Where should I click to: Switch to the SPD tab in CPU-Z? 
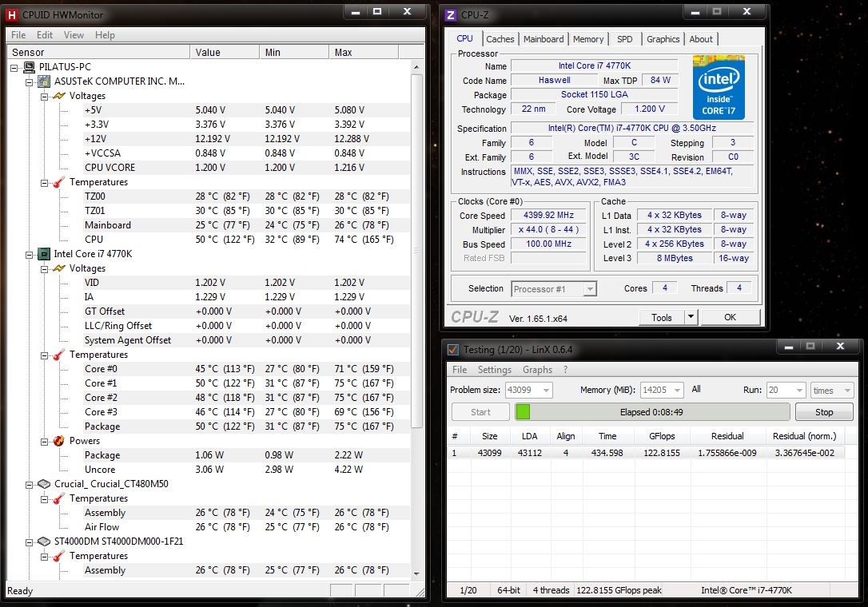(x=624, y=39)
